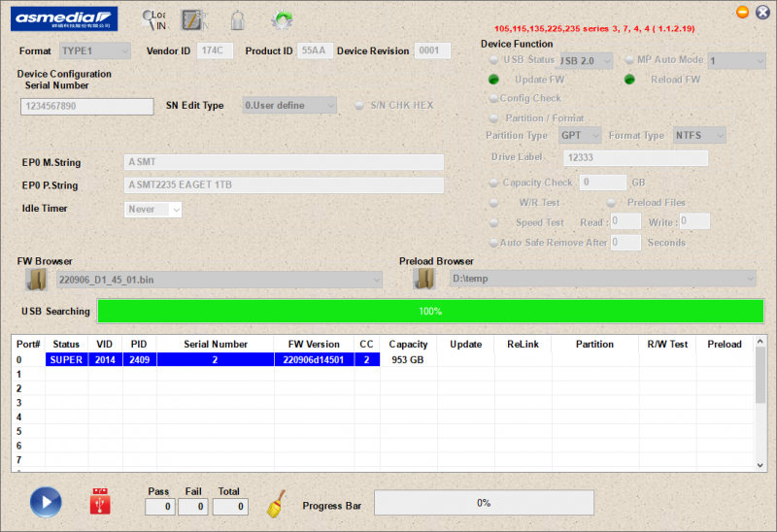Enable the Config Check option
This screenshot has height=532, width=777.
[x=493, y=98]
